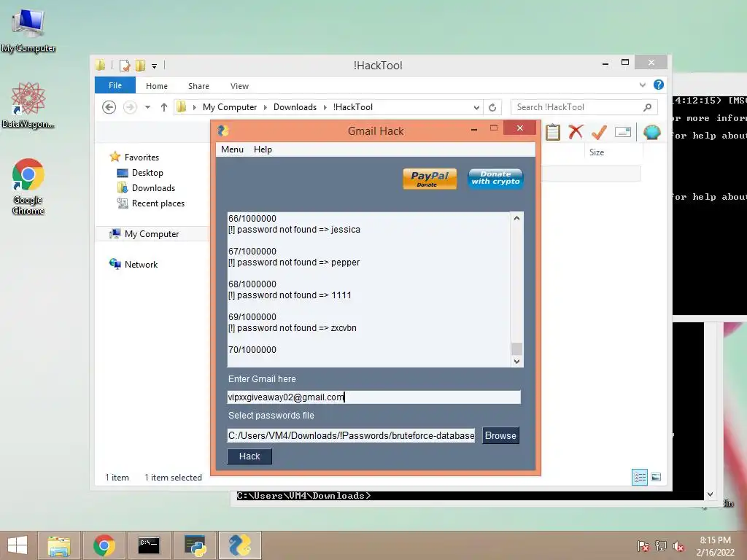Open the Help menu in Gmail Hack

click(x=263, y=149)
